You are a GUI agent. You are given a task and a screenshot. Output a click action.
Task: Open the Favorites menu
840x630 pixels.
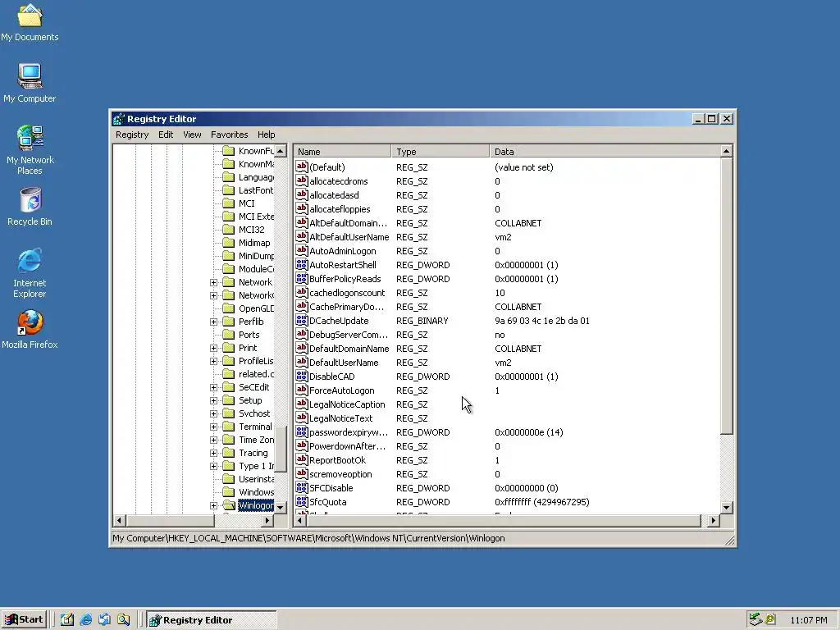click(x=230, y=135)
